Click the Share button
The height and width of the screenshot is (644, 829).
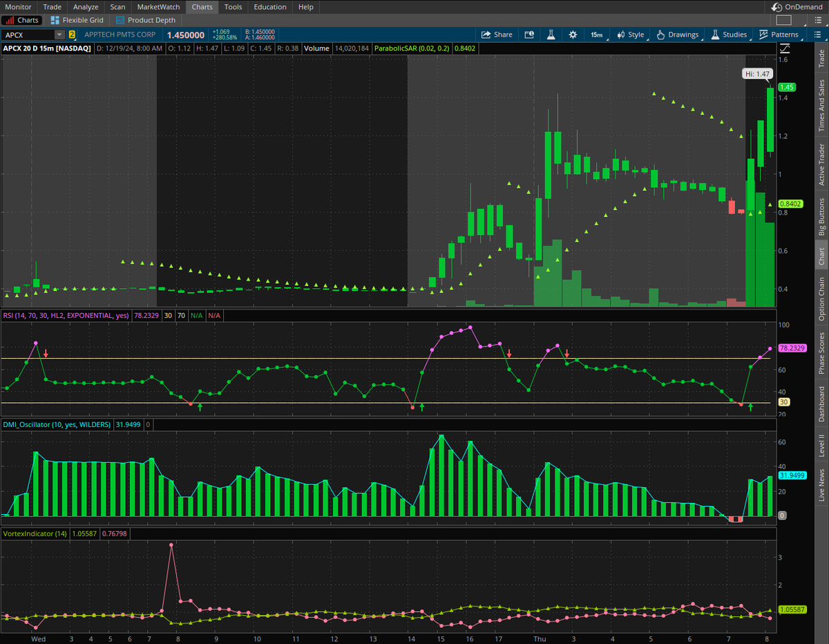[497, 35]
